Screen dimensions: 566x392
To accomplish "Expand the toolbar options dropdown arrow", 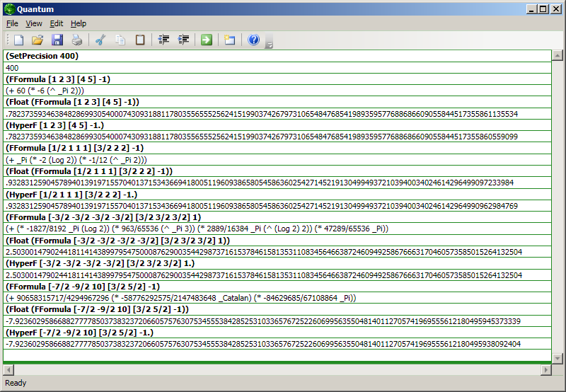I will [269, 45].
